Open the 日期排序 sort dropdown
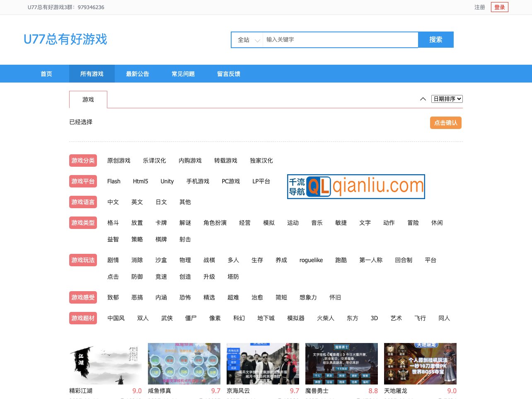This screenshot has width=532, height=399. point(447,99)
